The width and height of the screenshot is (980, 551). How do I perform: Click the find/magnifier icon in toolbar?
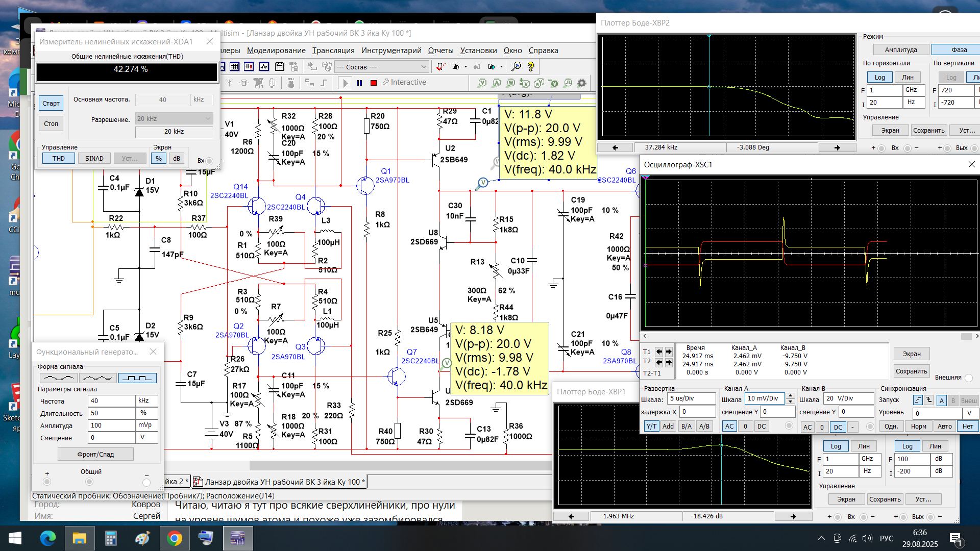(x=517, y=66)
